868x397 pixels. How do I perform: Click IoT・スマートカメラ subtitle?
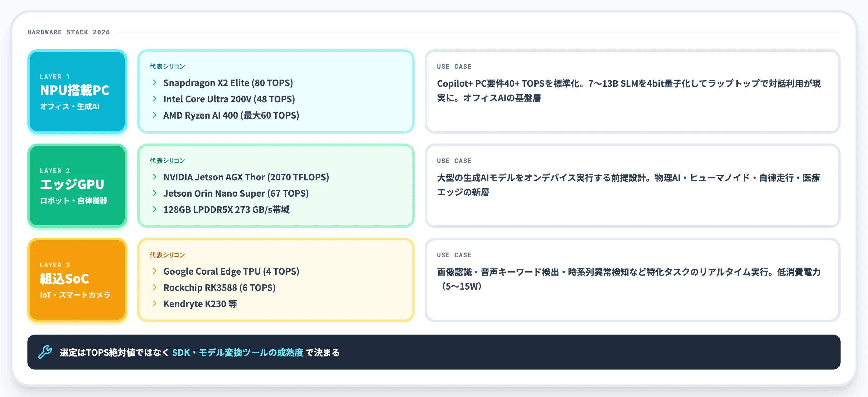[x=75, y=295]
